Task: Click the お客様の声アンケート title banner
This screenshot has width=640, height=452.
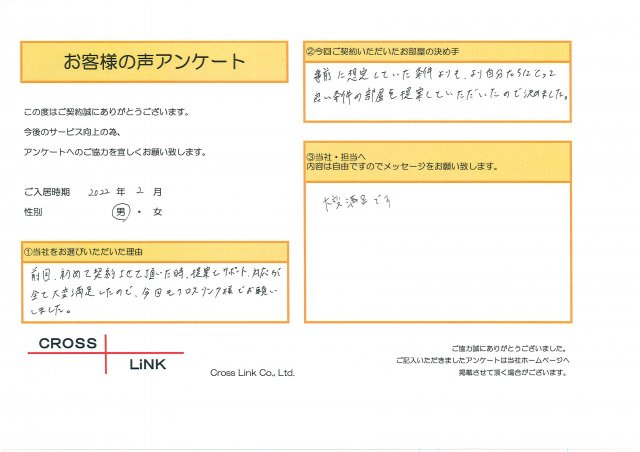Action: pos(154,60)
